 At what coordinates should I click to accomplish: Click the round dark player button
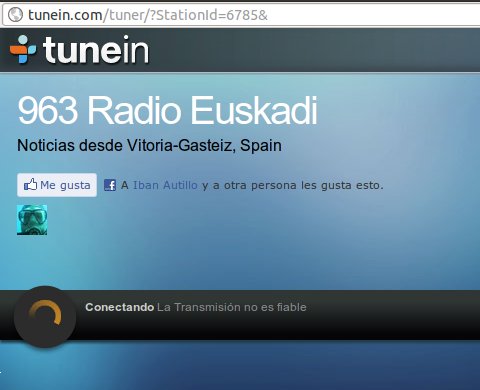point(45,317)
